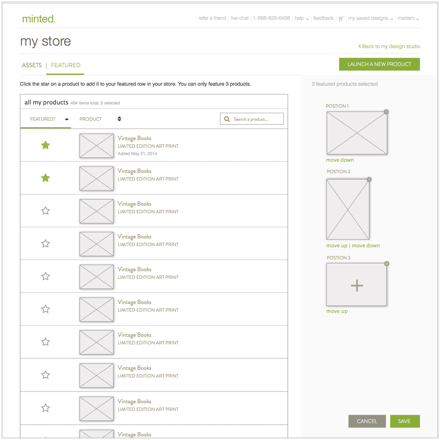The height and width of the screenshot is (440, 440).
Task: Star the third Vintage Books product
Action: pos(45,211)
